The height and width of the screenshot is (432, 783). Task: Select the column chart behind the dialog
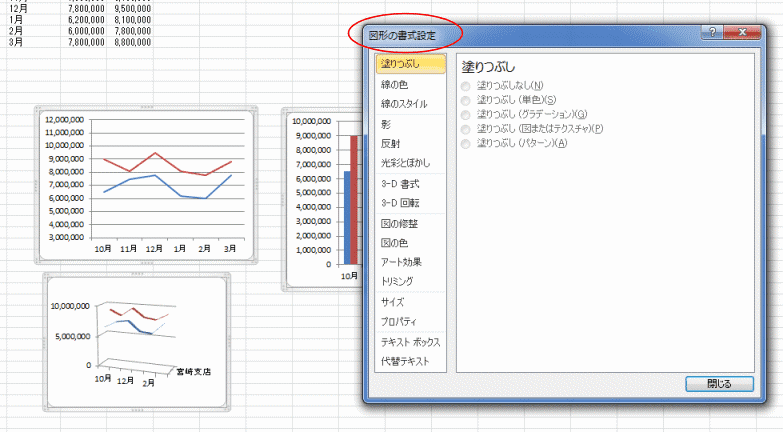pos(322,200)
